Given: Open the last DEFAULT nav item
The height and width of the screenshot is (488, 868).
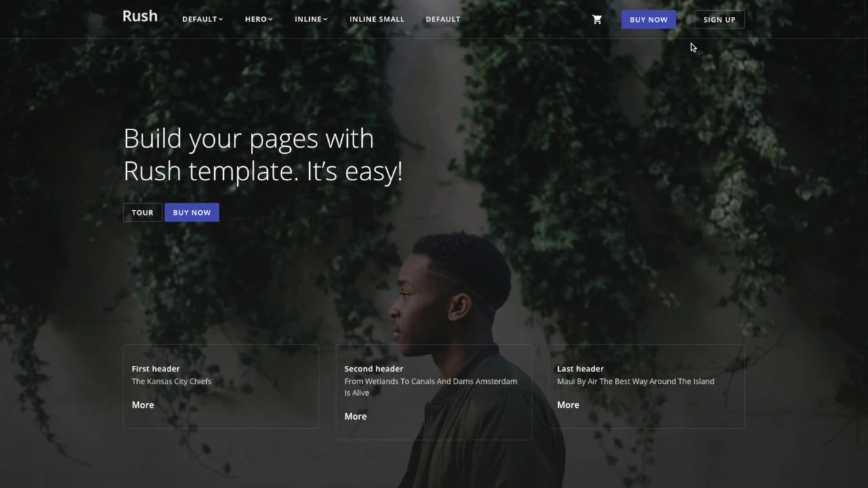Looking at the screenshot, I should tap(443, 19).
